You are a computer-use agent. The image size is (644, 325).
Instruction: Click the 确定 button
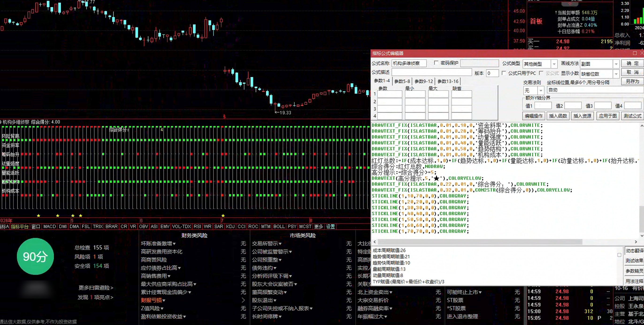click(x=632, y=63)
